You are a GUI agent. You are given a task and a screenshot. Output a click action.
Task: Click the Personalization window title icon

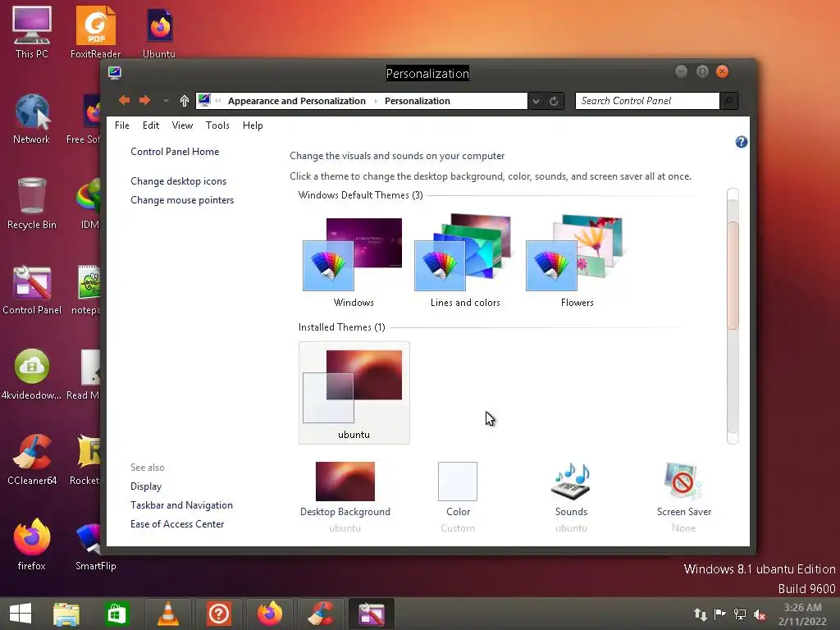click(115, 72)
